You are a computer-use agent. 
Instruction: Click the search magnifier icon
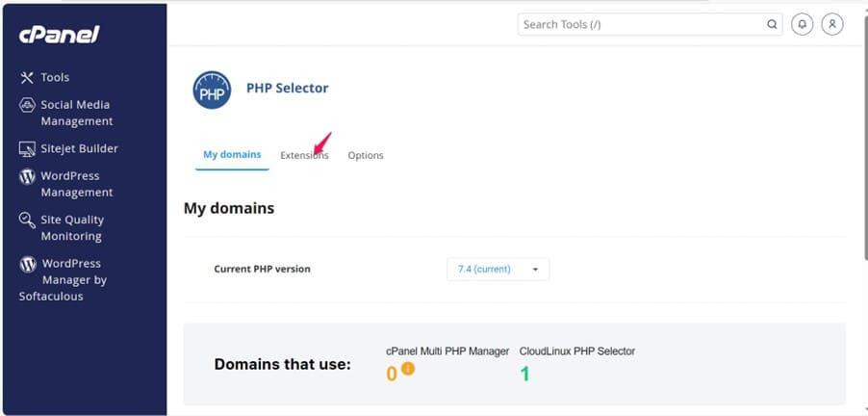click(x=772, y=24)
